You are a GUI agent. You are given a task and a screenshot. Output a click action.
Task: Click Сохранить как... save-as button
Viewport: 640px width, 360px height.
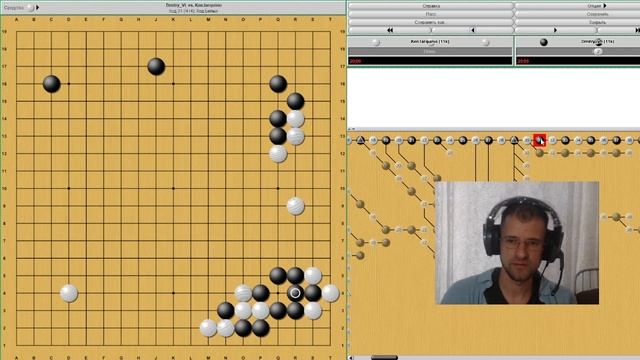click(x=431, y=22)
